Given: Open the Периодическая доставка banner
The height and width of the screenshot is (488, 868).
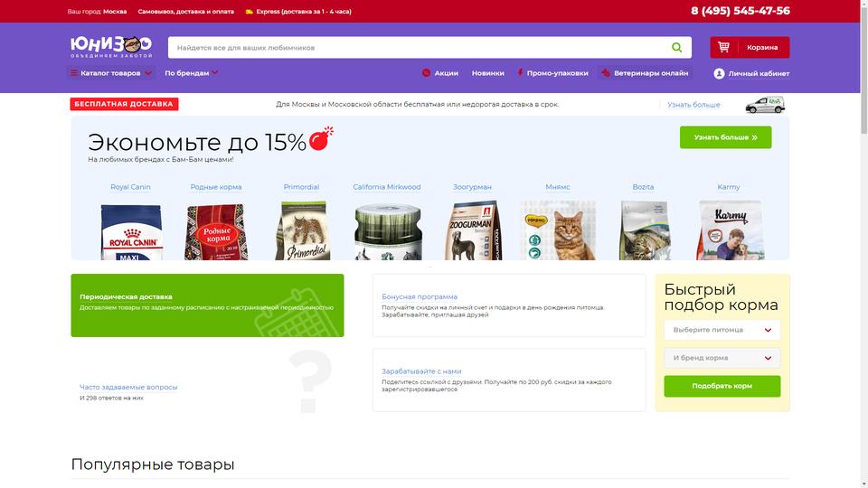Looking at the screenshot, I should pos(207,305).
